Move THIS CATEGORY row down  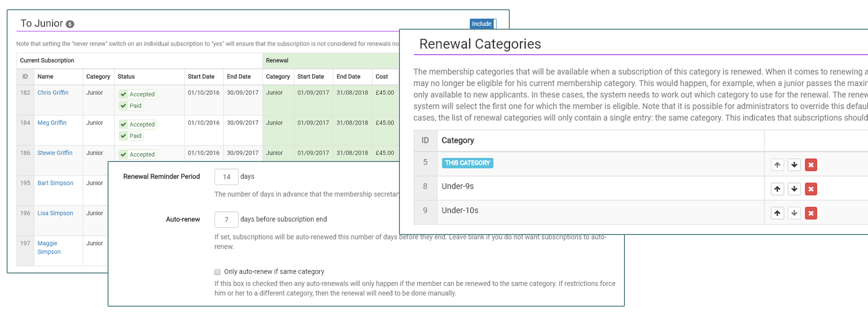[x=794, y=165]
